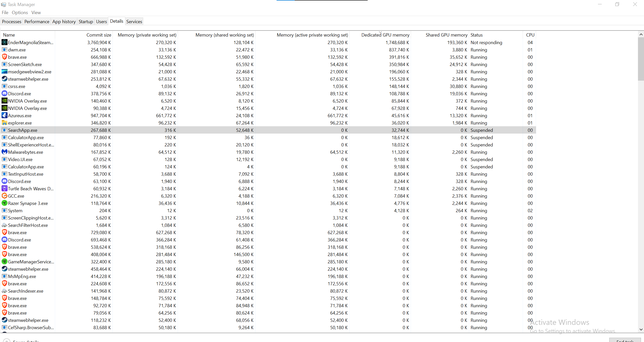Sort by Memory (active private working set) header
The image size is (644, 342).
302,35
